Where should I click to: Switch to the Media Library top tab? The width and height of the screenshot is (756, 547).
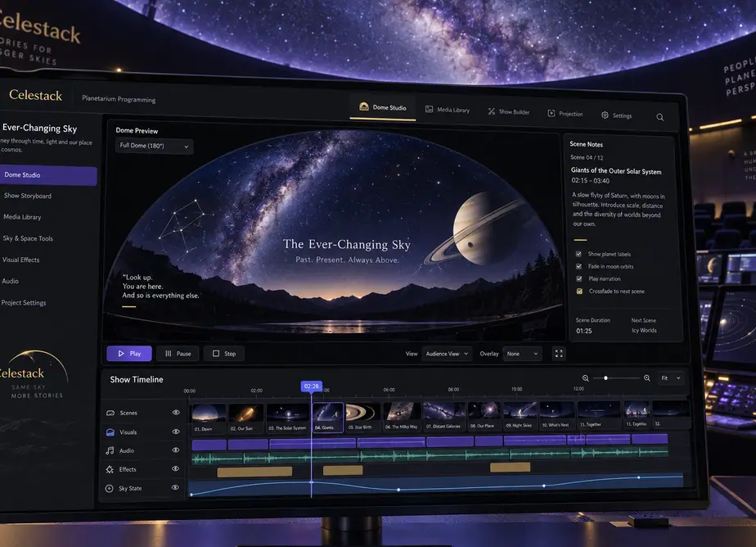(448, 110)
